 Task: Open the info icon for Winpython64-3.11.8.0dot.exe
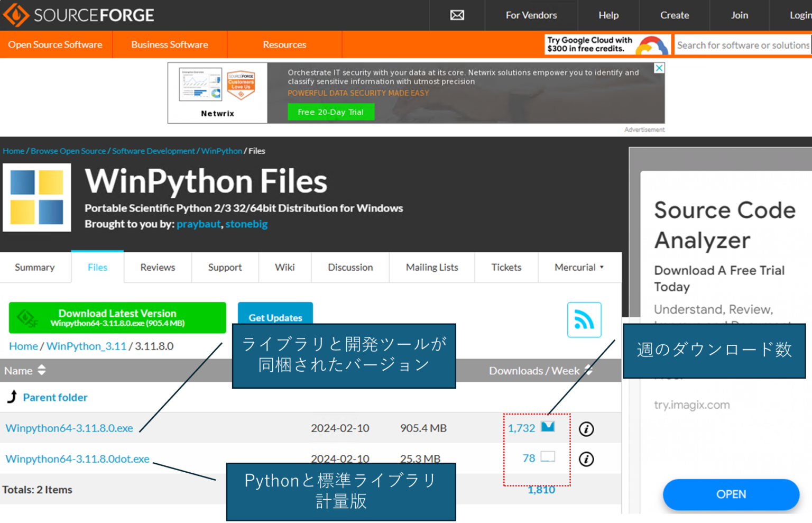pyautogui.click(x=586, y=459)
